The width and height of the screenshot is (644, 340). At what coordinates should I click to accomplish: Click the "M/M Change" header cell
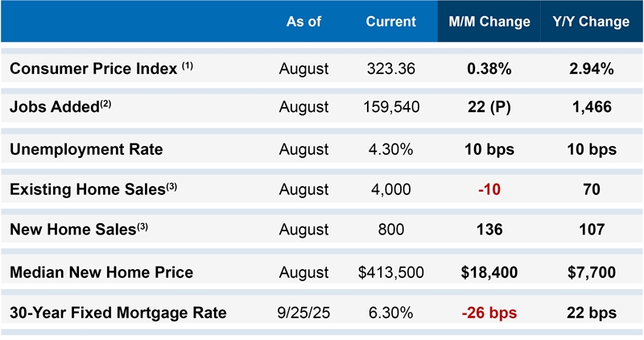pyautogui.click(x=489, y=22)
